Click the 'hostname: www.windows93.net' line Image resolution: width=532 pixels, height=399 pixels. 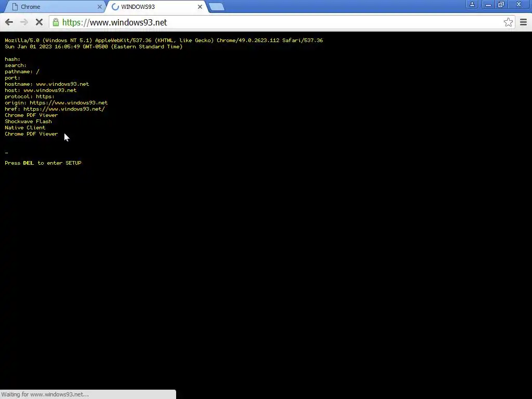click(47, 84)
